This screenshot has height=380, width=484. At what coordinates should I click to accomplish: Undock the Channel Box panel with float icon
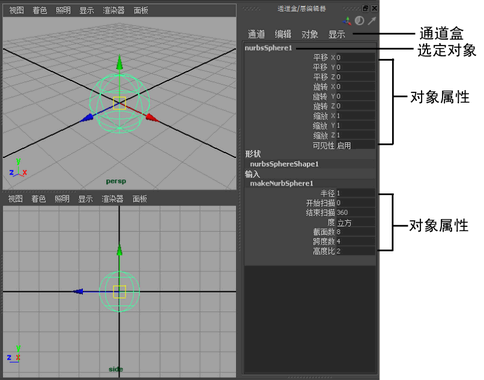tap(366, 8)
